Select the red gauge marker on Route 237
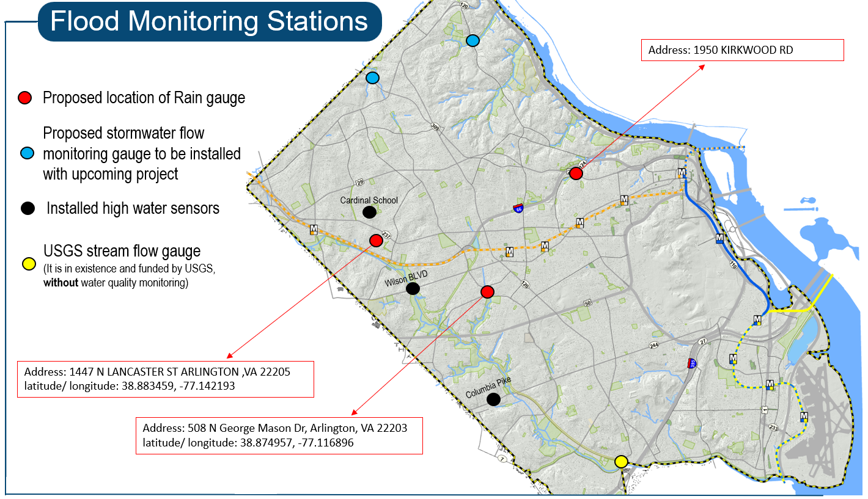 376,240
